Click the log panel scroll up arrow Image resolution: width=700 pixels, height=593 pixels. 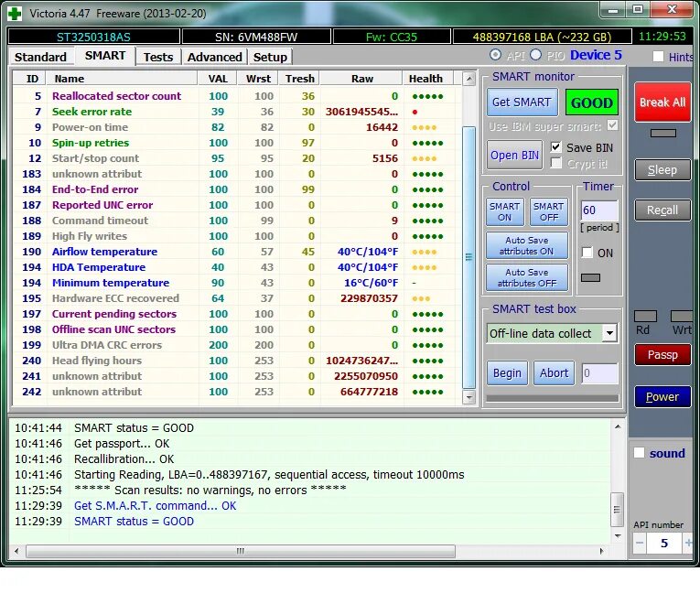[x=618, y=426]
